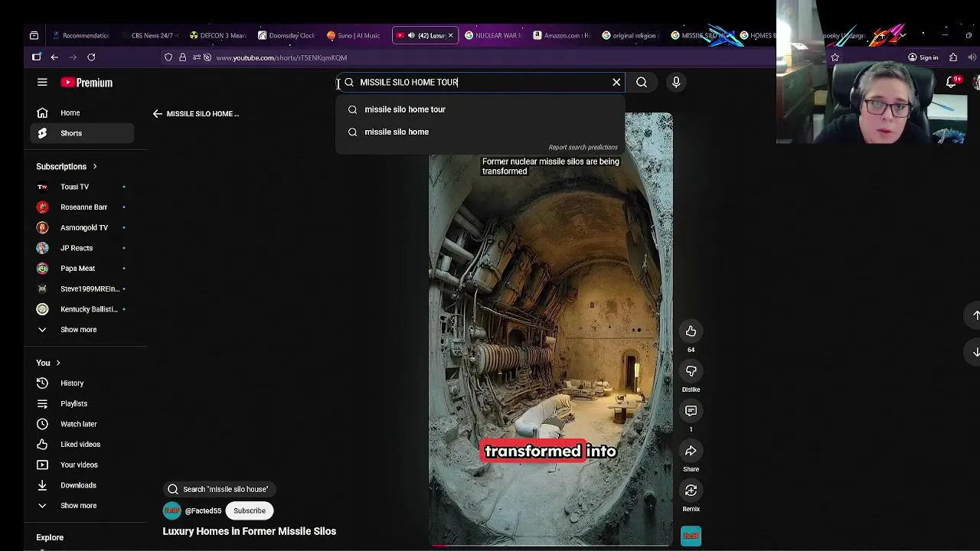Open History in the sidebar

[83, 383]
